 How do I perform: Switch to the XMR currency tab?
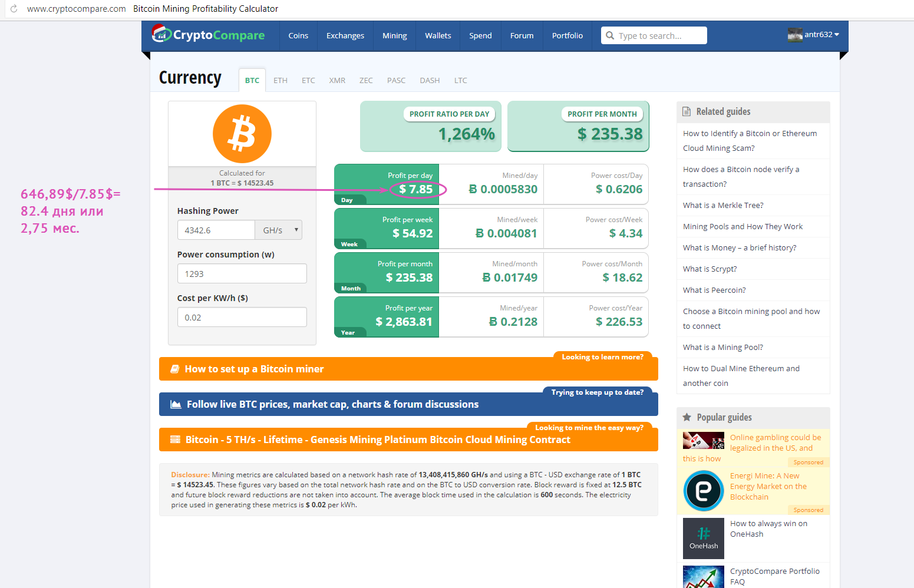pos(337,80)
